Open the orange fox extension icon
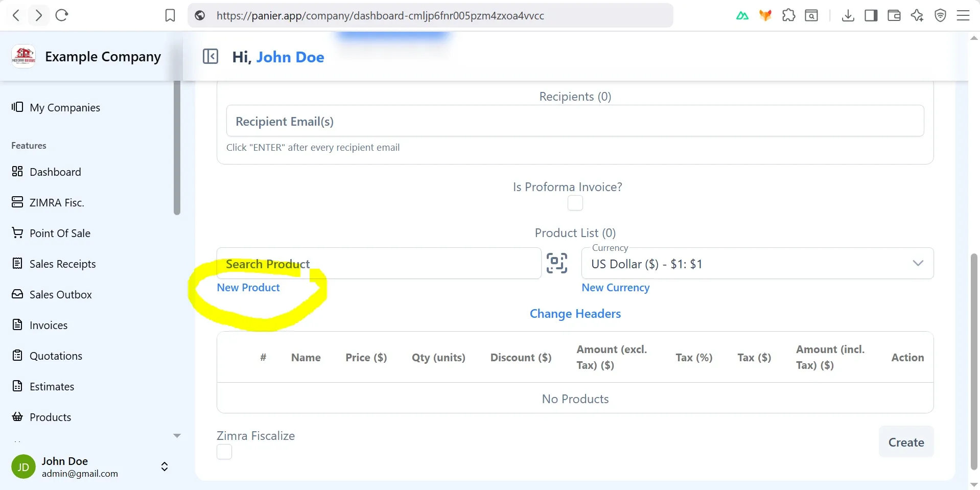Screen dimensions: 980x490 [x=765, y=15]
